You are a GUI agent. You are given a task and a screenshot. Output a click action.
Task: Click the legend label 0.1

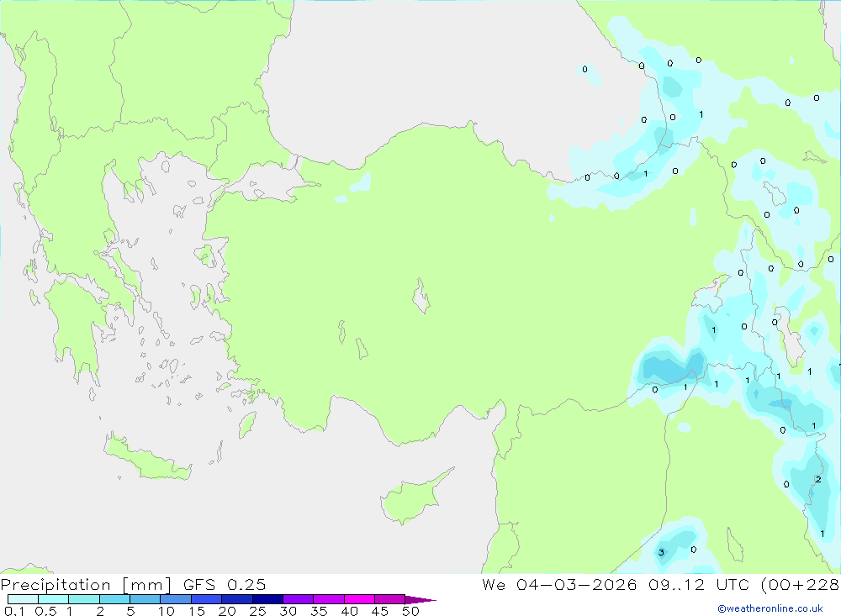14,611
